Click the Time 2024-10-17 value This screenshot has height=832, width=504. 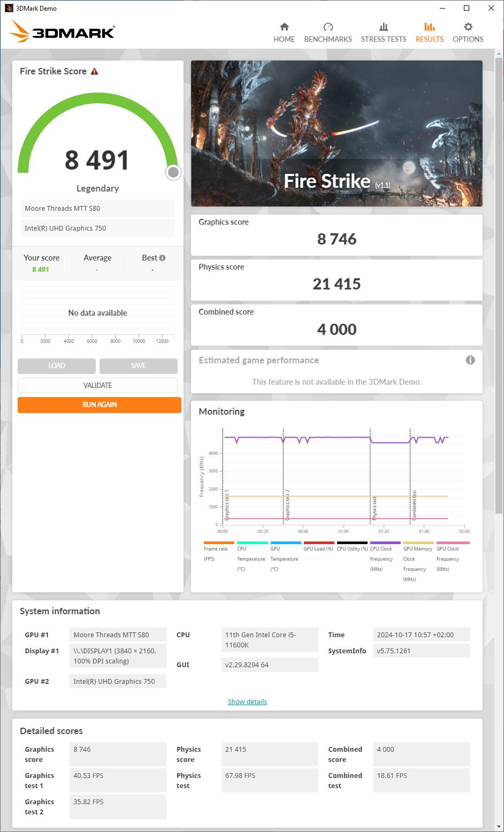[422, 635]
